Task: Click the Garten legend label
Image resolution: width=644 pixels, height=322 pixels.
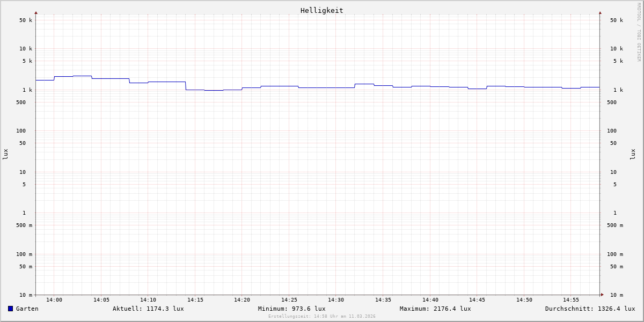Action: tap(27, 309)
